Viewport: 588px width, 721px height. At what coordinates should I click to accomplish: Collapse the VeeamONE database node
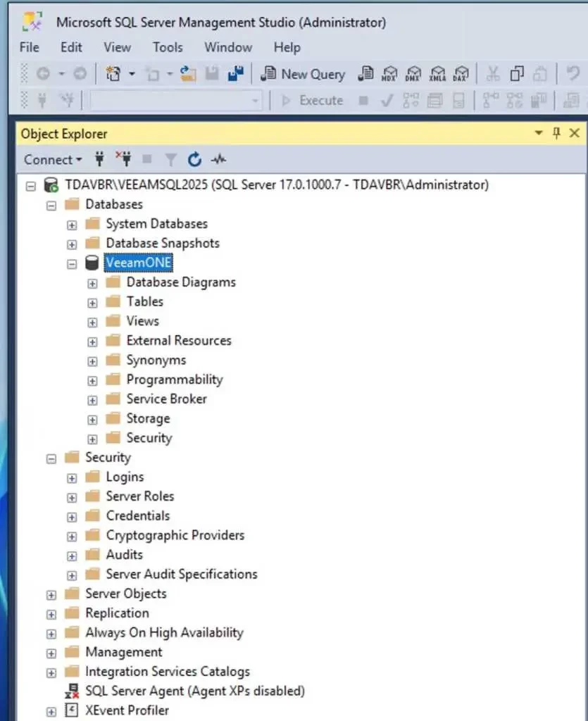(x=72, y=264)
